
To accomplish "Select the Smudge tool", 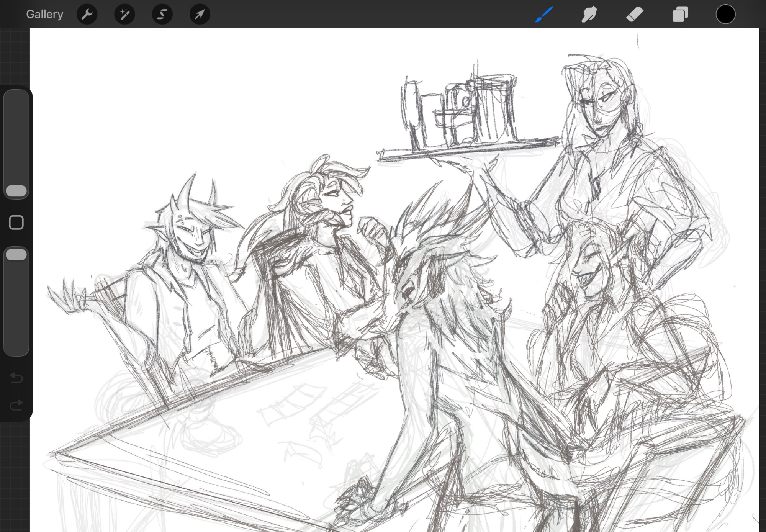I will (589, 15).
